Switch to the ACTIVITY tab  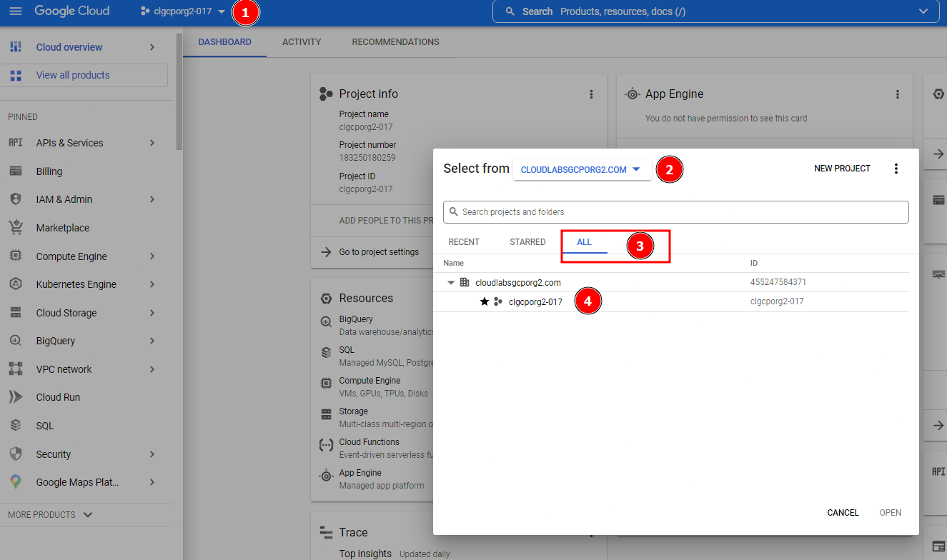[302, 42]
